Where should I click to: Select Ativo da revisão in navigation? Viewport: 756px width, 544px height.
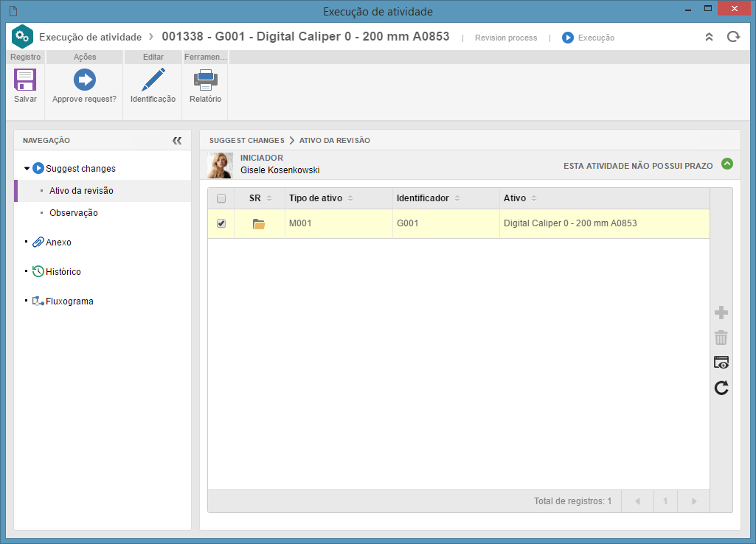81,191
